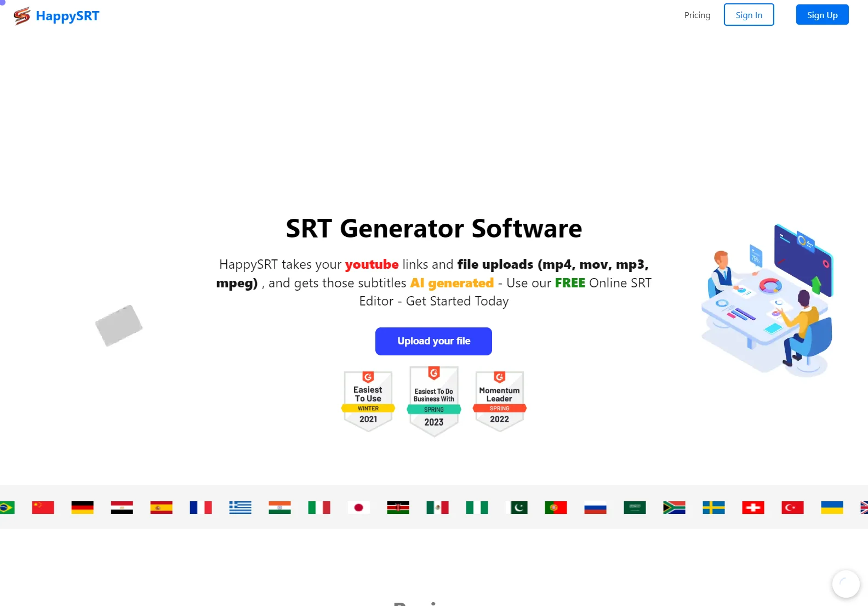This screenshot has height=606, width=868.
Task: Choose the Portugal flag
Action: click(556, 508)
